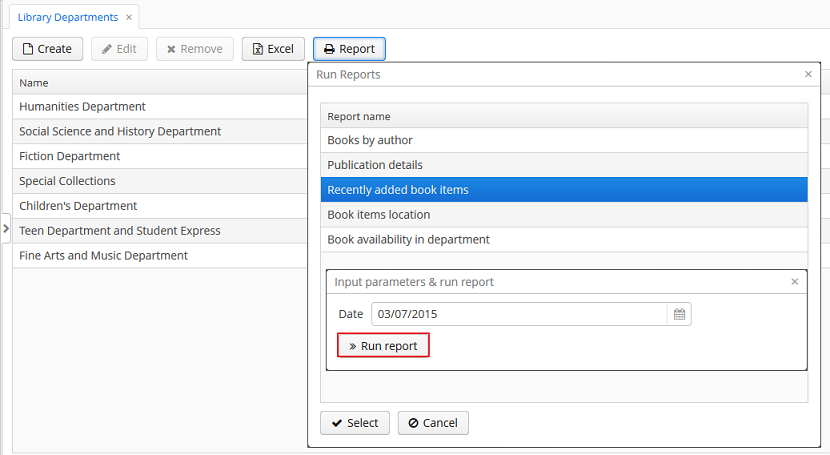
Task: Cancel the Run Reports dialog
Action: [x=433, y=423]
